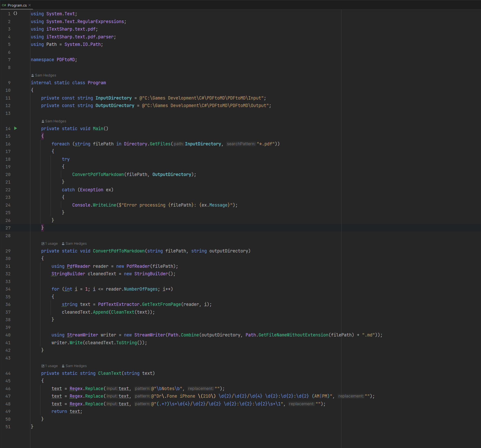Click 'writer.Write' on line 41
The height and width of the screenshot is (448, 481).
click(67, 343)
